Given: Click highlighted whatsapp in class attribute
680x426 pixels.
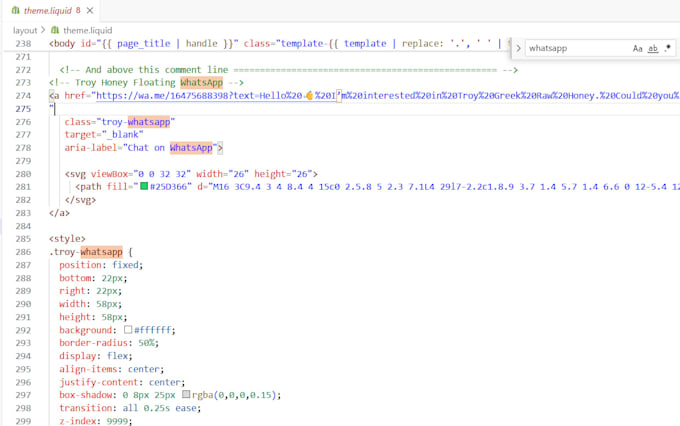Looking at the screenshot, I should [x=149, y=122].
